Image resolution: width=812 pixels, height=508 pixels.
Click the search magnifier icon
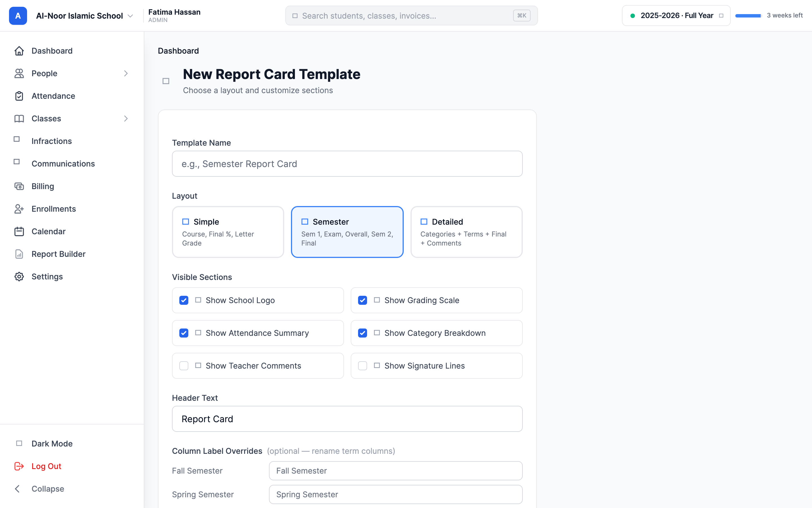(295, 16)
